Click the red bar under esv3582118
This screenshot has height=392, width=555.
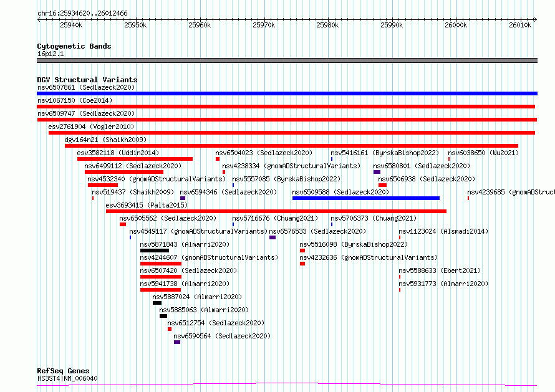point(135,159)
